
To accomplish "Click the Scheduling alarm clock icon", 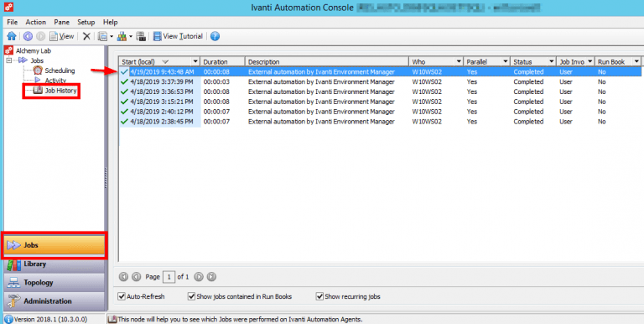I will pyautogui.click(x=38, y=71).
